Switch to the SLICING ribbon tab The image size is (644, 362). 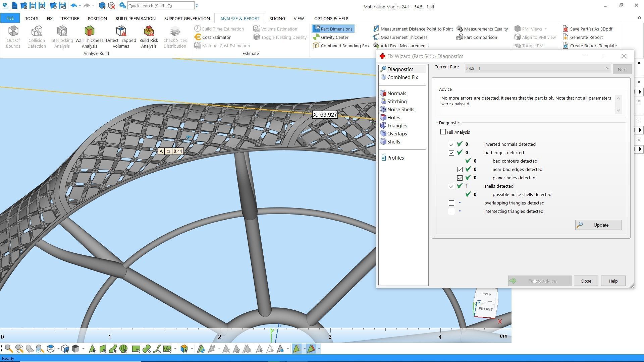(277, 18)
